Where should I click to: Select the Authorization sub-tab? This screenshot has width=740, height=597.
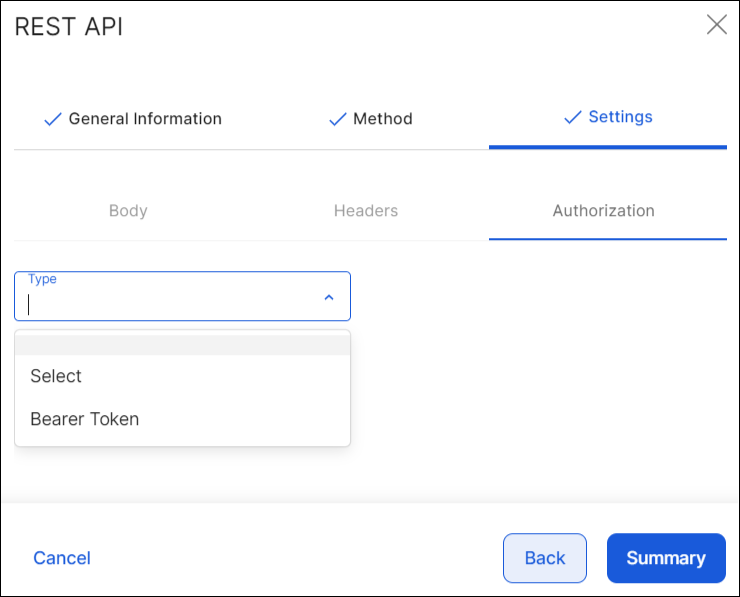pyautogui.click(x=603, y=211)
